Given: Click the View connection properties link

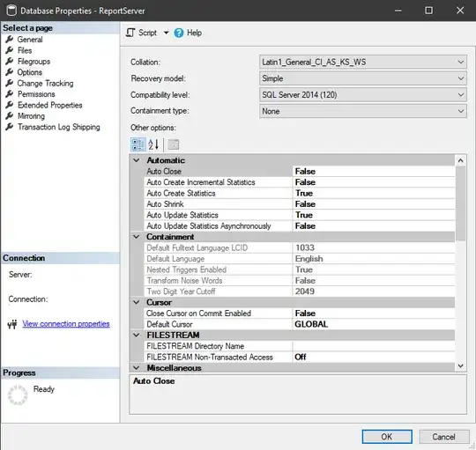Looking at the screenshot, I should click(x=66, y=324).
